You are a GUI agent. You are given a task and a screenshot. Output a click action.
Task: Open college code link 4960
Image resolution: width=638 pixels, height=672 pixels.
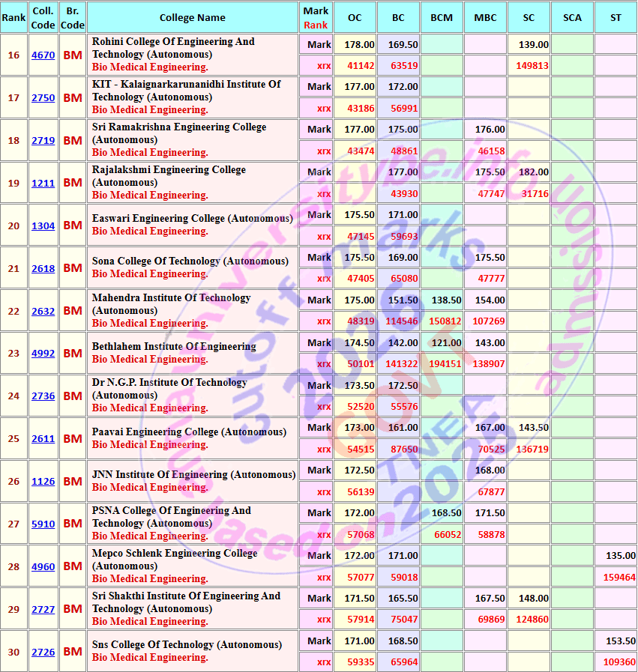pyautogui.click(x=43, y=566)
